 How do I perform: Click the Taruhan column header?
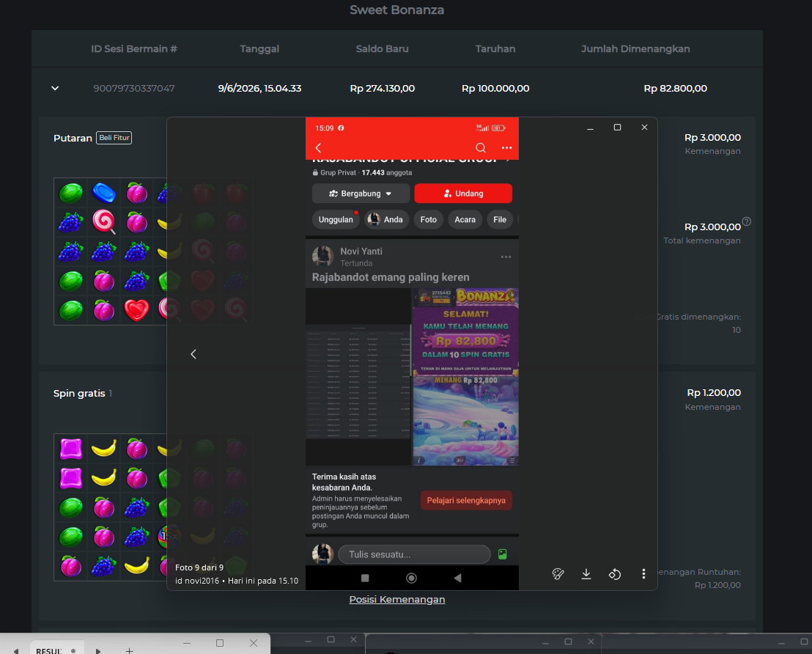click(x=495, y=48)
